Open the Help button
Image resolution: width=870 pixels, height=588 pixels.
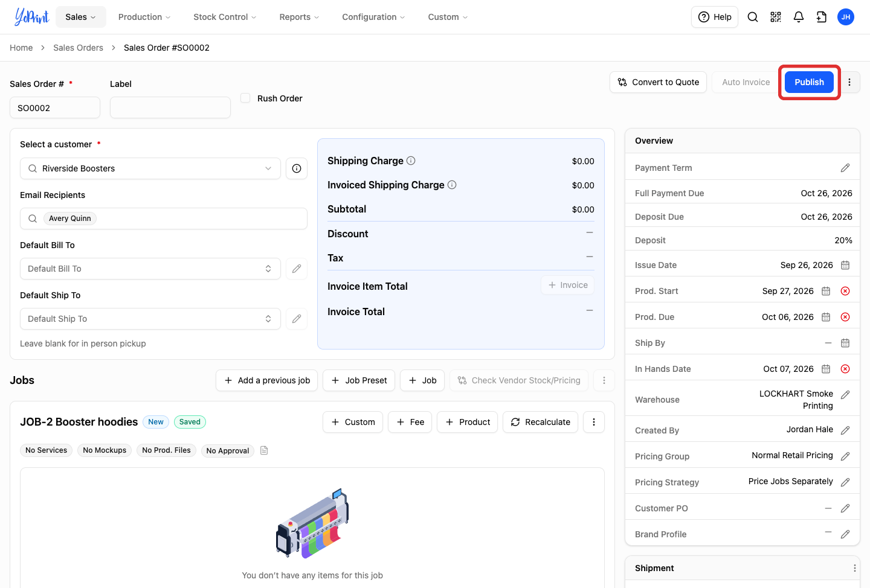715,17
